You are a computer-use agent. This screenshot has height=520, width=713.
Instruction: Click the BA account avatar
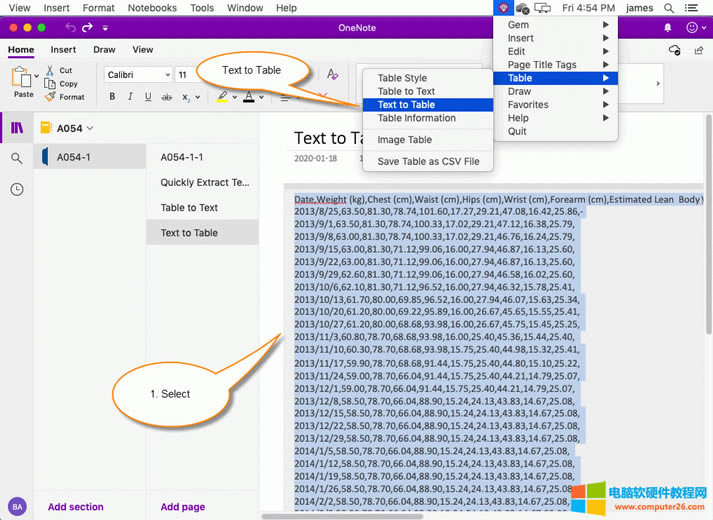17,506
